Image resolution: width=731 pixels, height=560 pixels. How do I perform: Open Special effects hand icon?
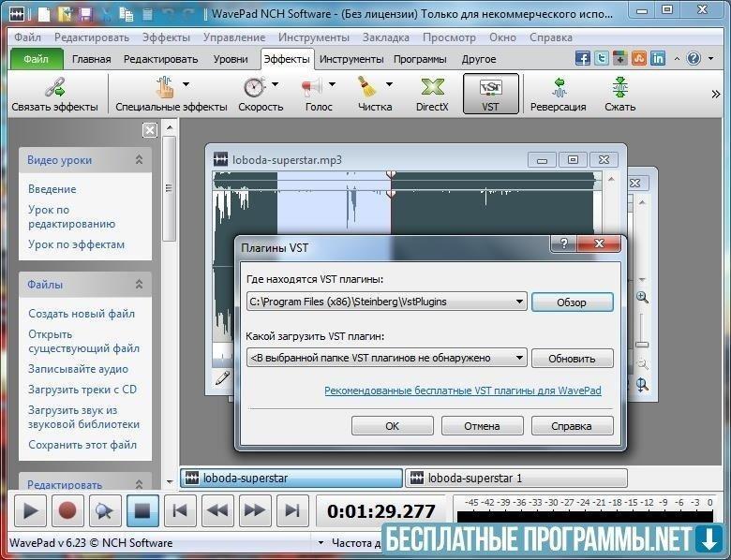(x=165, y=87)
